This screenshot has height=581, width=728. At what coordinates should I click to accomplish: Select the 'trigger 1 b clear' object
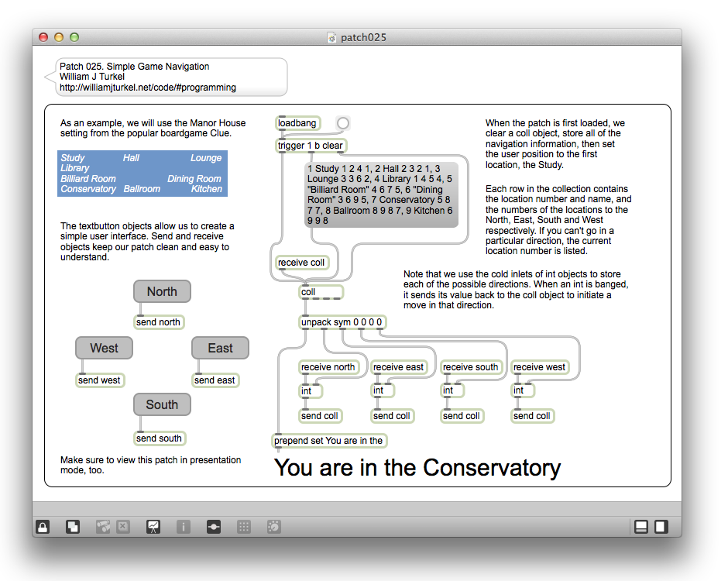pyautogui.click(x=311, y=146)
